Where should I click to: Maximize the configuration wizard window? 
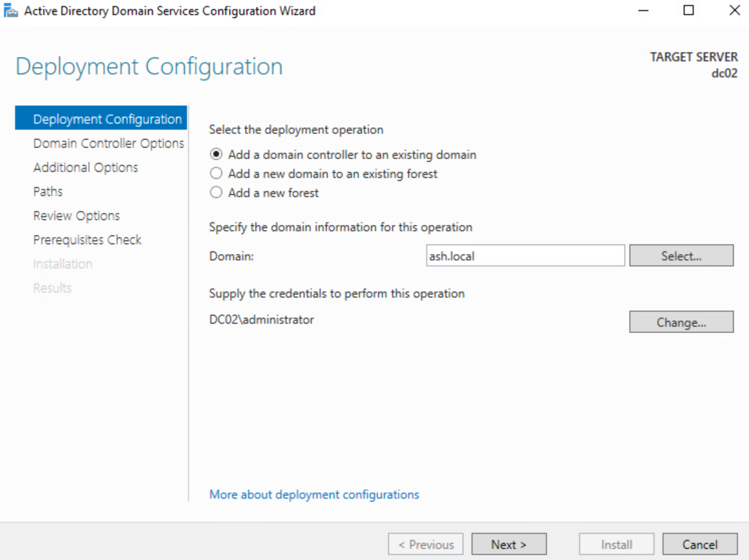689,11
